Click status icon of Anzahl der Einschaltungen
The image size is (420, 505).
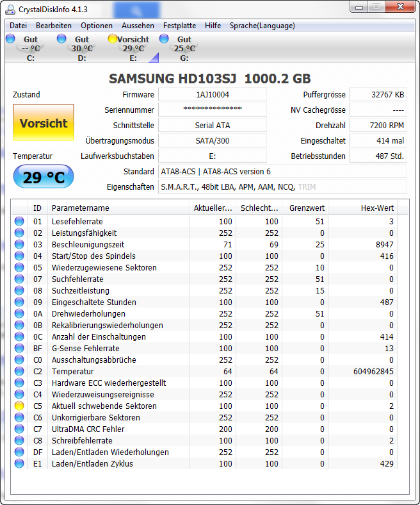pyautogui.click(x=19, y=336)
